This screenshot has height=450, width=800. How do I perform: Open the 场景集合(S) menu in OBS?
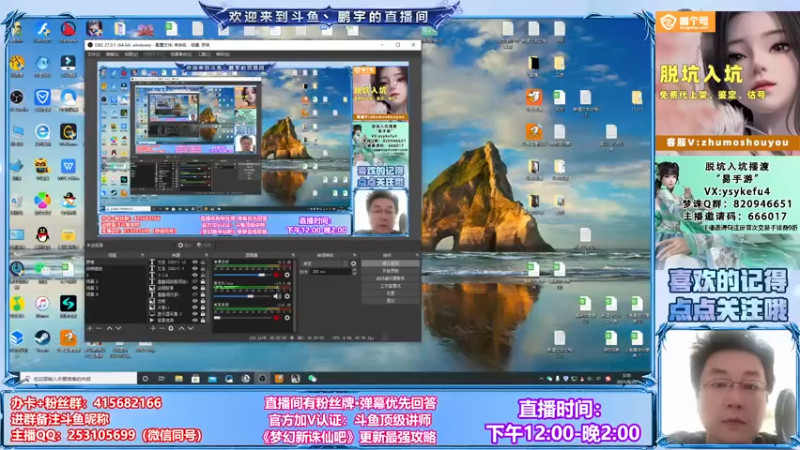click(181, 54)
